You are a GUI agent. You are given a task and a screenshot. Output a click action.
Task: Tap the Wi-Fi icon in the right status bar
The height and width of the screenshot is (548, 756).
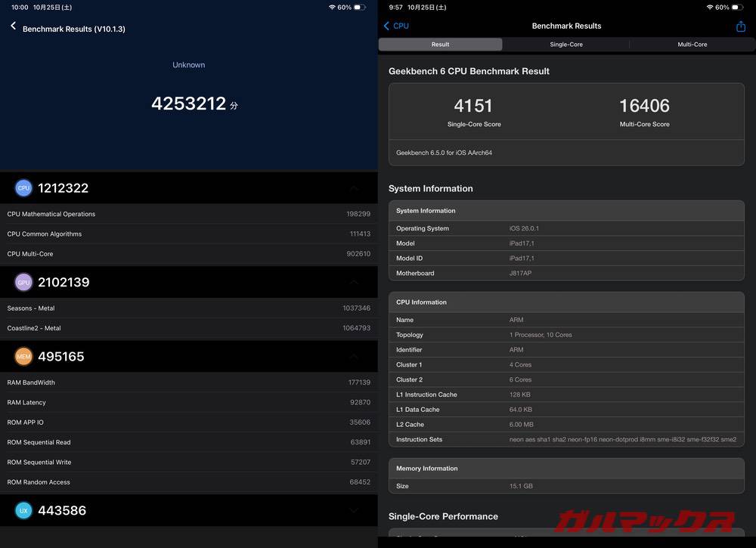click(709, 7)
